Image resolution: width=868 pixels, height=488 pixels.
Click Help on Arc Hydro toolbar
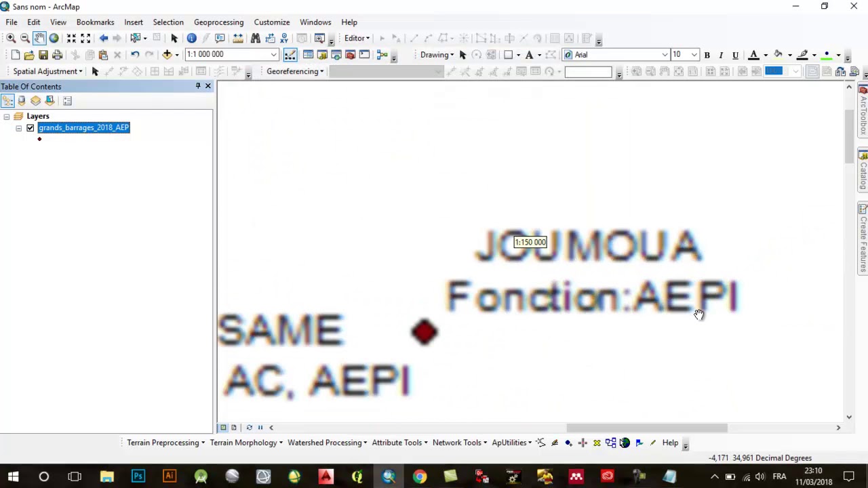point(670,443)
